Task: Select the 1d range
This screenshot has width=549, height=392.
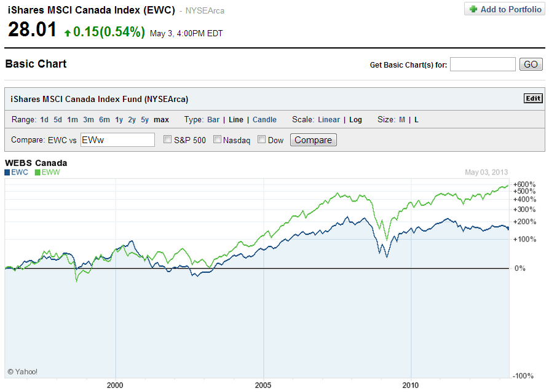Action: (x=44, y=120)
